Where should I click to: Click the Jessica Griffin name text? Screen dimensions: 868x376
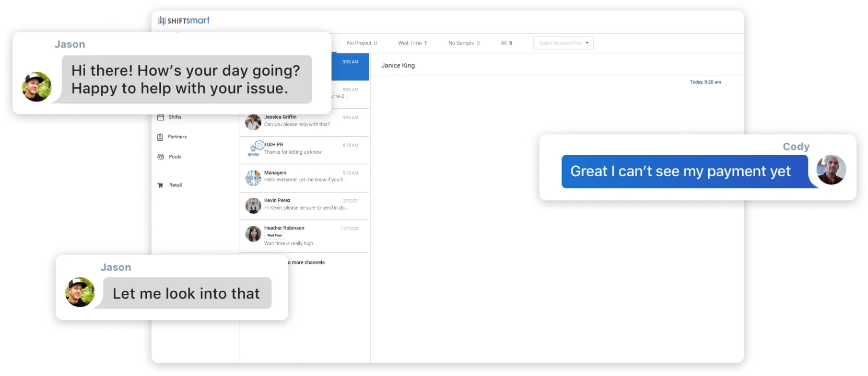(280, 117)
